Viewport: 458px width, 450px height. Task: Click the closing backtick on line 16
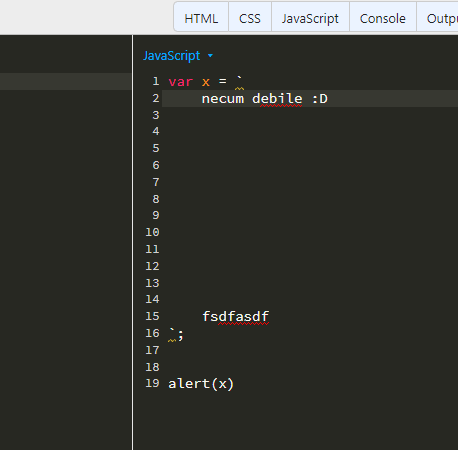[x=172, y=331]
